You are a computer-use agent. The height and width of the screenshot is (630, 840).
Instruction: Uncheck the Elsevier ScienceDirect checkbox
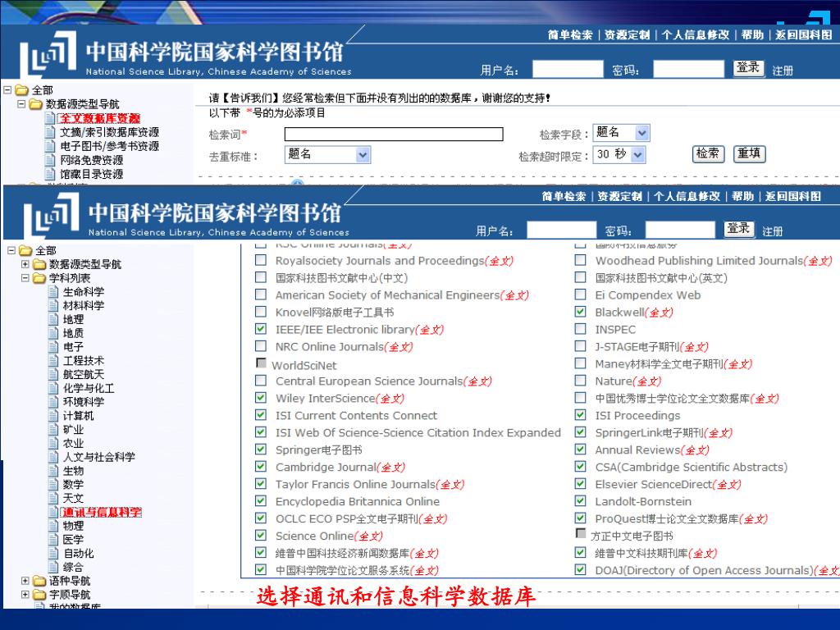(x=580, y=483)
